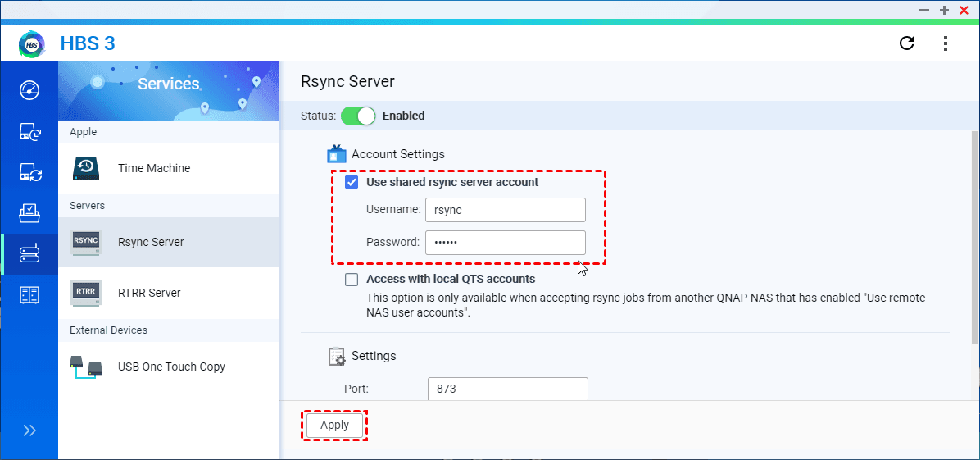Image resolution: width=980 pixels, height=460 pixels.
Task: Open the Storage Spaces sidebar icon
Action: coord(29,294)
